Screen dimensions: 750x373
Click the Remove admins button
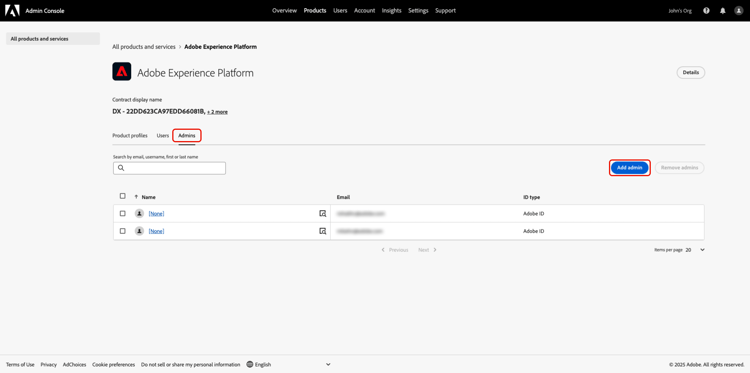point(679,168)
